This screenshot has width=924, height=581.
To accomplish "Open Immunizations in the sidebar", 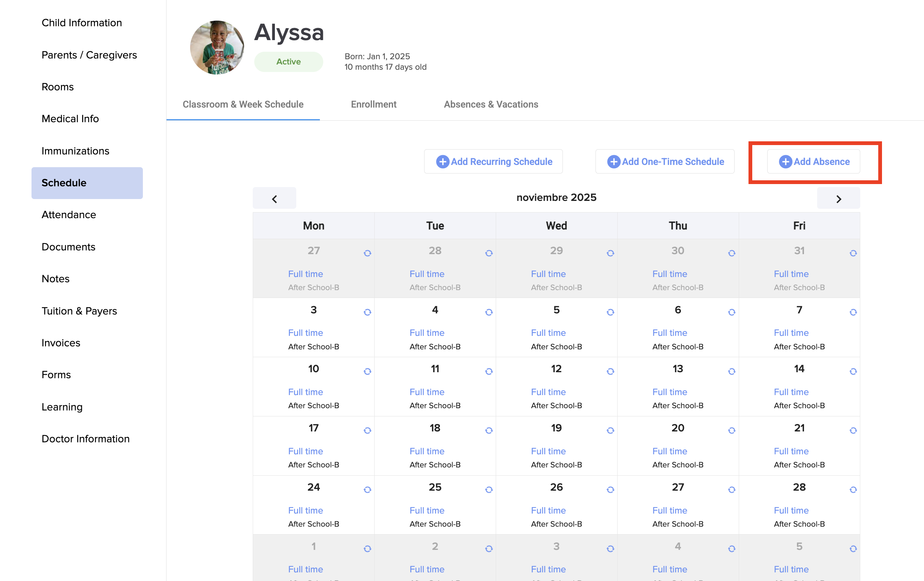I will 75,151.
